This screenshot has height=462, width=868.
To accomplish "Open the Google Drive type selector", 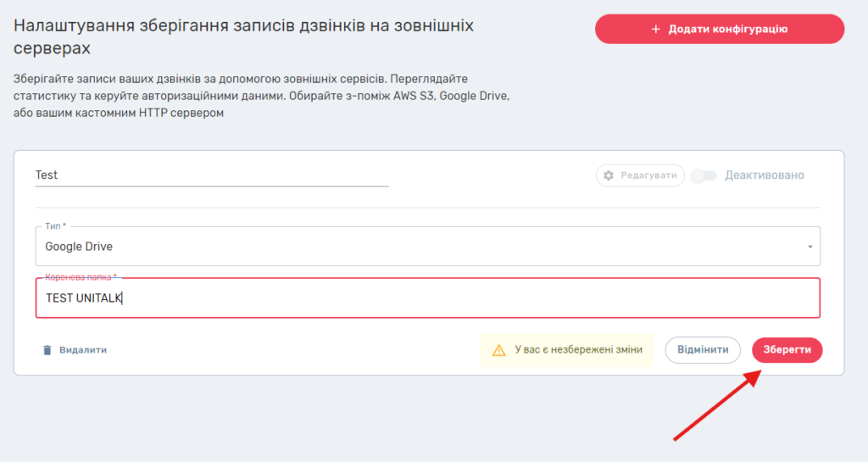I will point(424,247).
